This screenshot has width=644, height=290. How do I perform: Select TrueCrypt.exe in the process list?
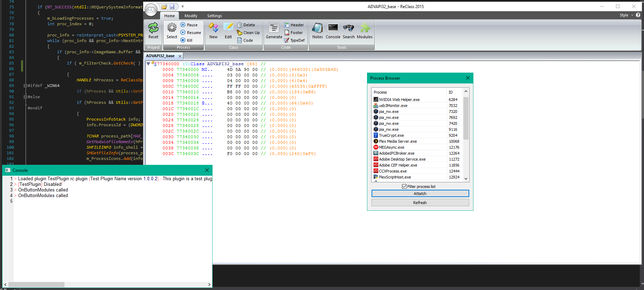click(x=391, y=135)
